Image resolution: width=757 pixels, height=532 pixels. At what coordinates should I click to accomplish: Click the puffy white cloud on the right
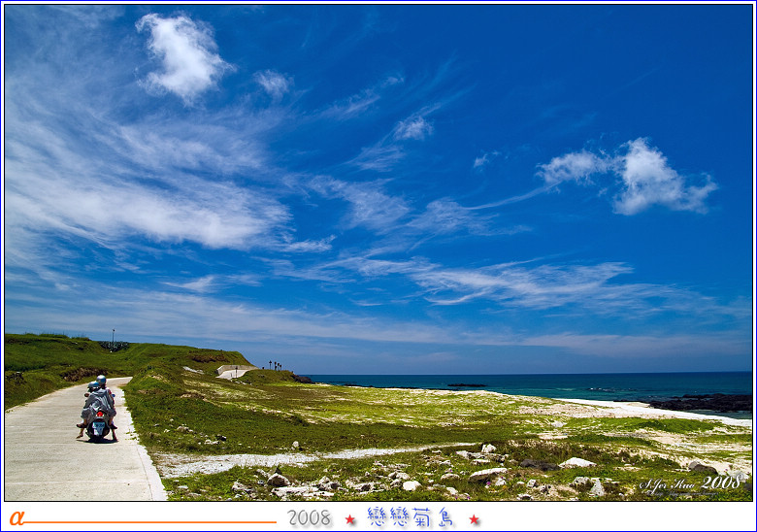coord(644,178)
